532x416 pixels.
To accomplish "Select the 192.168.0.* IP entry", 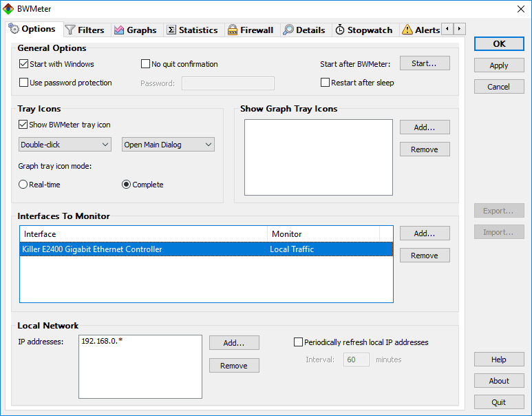I will point(102,341).
